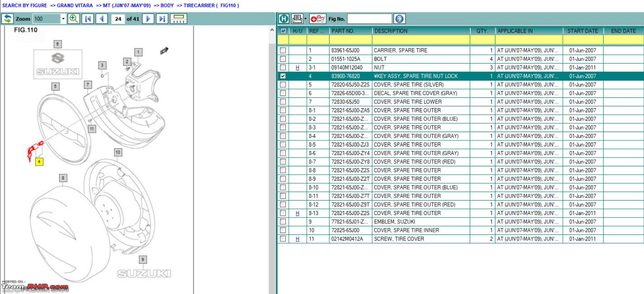Check the CARRIER, SPARE TIRE row checkbox
The height and width of the screenshot is (294, 644).
283,50
